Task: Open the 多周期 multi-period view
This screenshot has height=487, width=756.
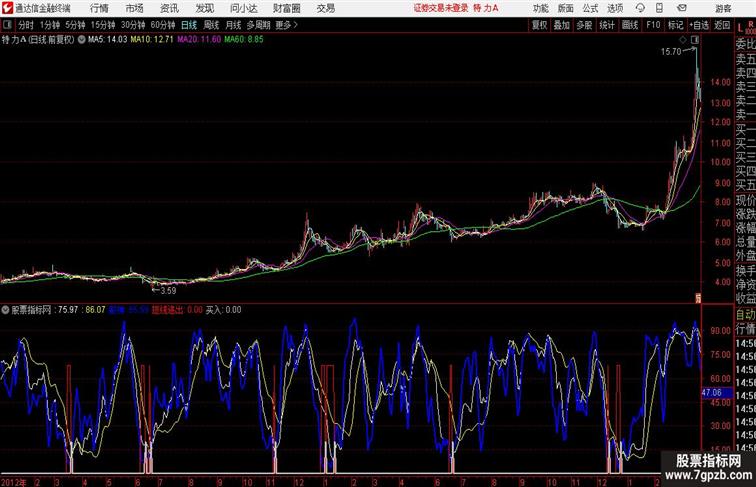Action: pyautogui.click(x=258, y=25)
